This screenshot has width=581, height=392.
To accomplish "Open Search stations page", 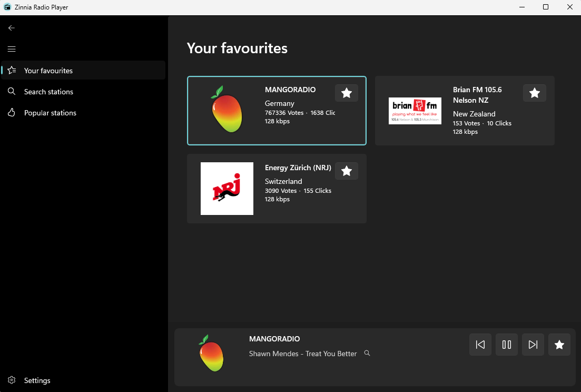I will click(48, 92).
